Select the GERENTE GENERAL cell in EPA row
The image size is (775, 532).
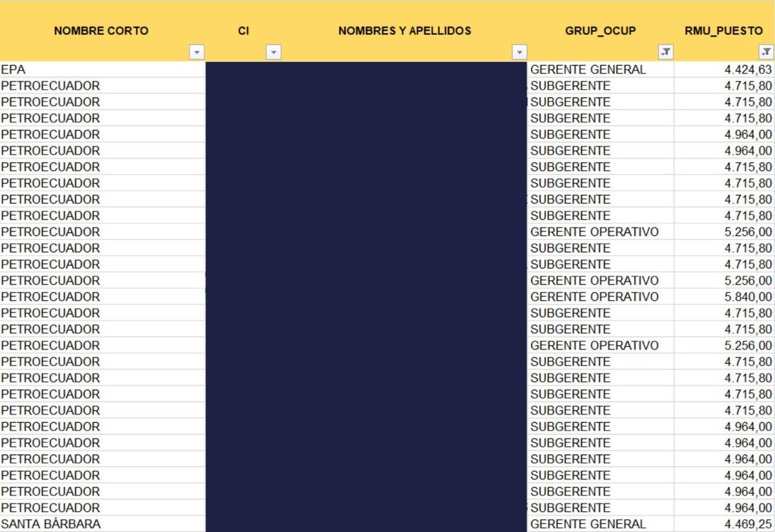[x=601, y=70]
